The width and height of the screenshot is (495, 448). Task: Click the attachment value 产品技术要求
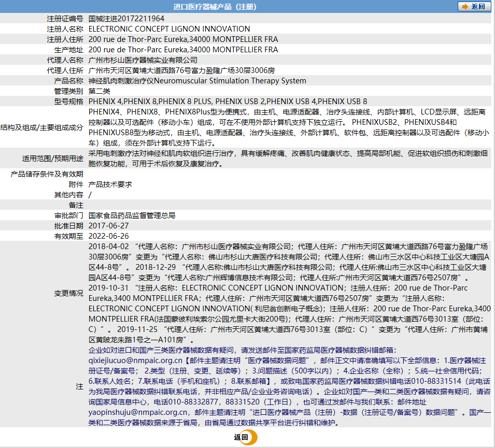coord(110,184)
